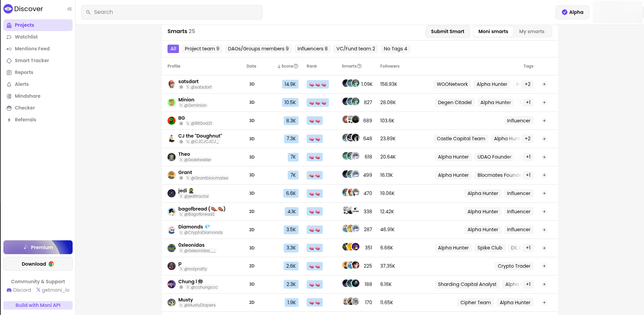Open Watchlist in sidebar
This screenshot has height=315, width=644.
point(26,37)
